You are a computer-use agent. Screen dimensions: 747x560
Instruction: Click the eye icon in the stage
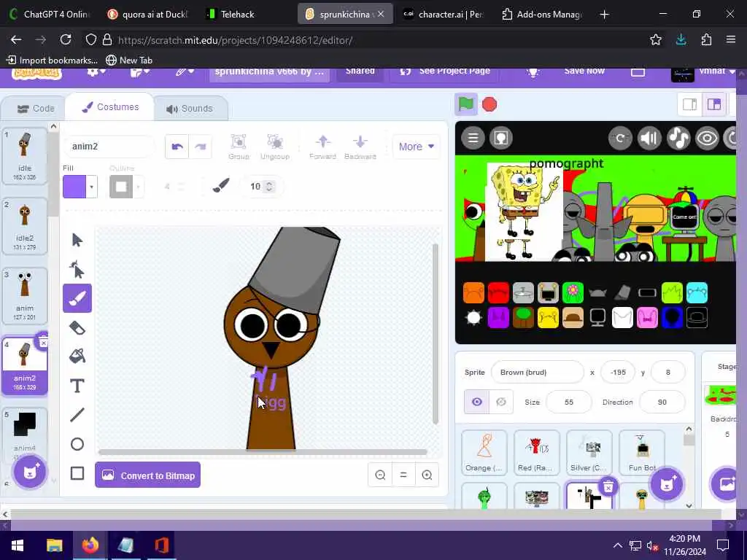tap(707, 138)
